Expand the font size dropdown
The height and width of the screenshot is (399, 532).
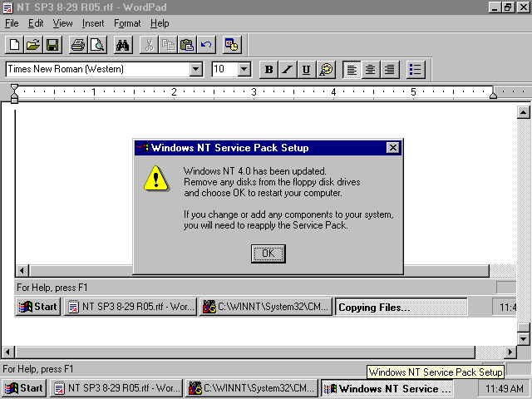coord(244,70)
